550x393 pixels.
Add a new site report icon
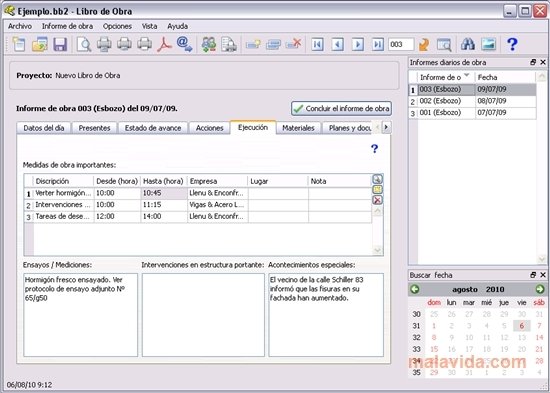click(x=253, y=45)
